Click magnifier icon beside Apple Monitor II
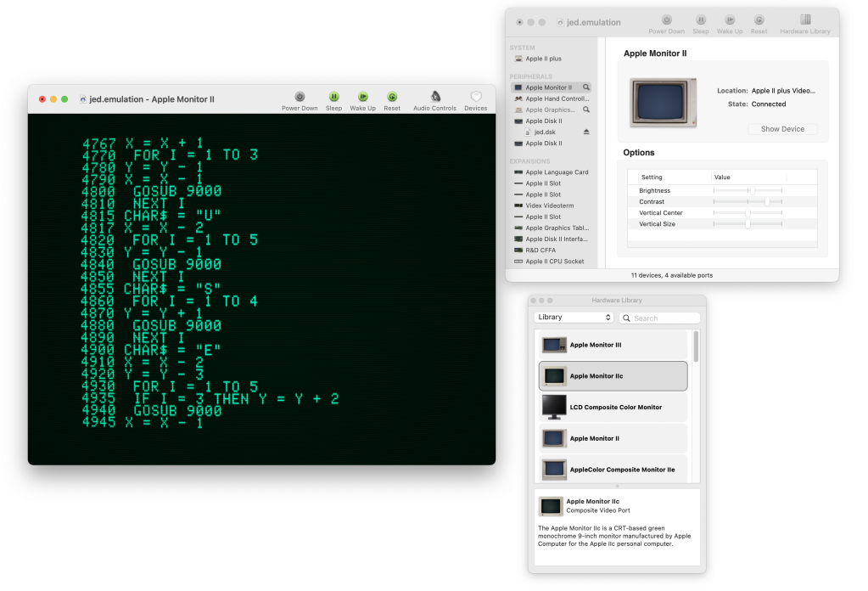Screen dimensions: 868x591 (586, 87)
